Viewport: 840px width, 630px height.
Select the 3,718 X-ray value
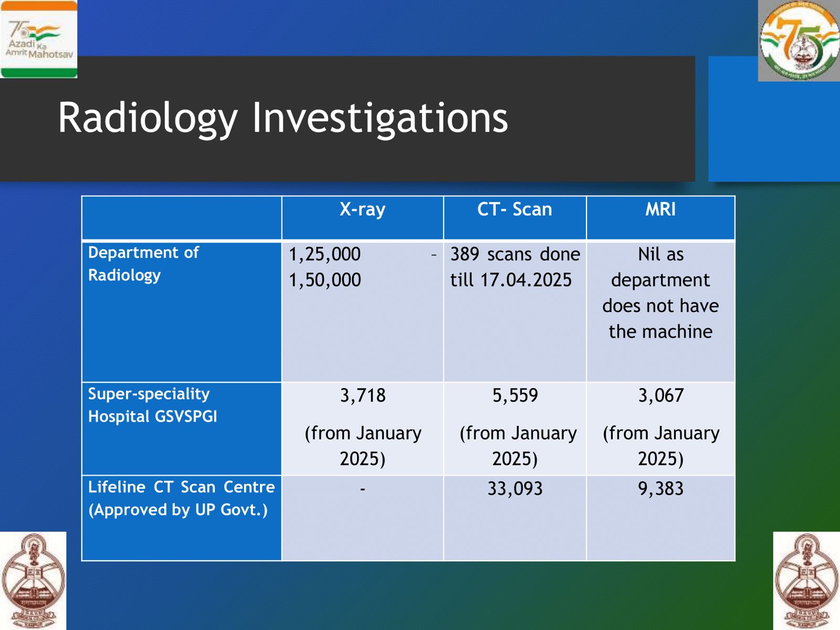coord(362,395)
